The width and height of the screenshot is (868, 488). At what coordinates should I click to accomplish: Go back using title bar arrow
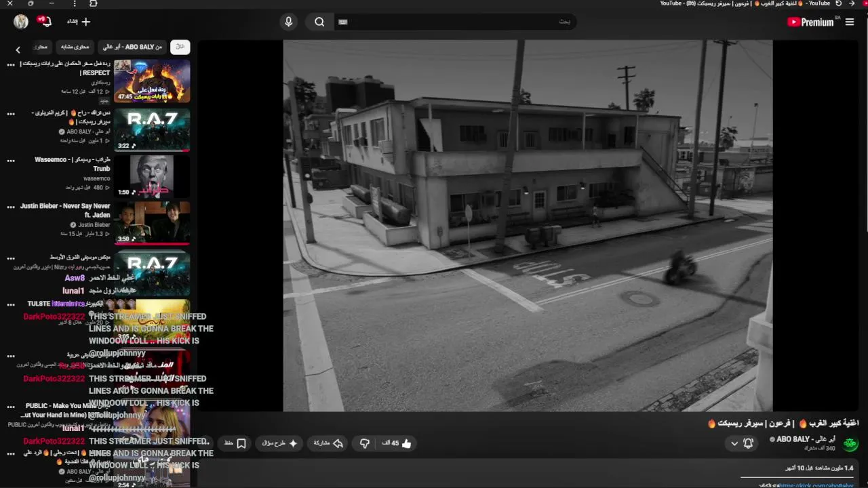click(852, 3)
